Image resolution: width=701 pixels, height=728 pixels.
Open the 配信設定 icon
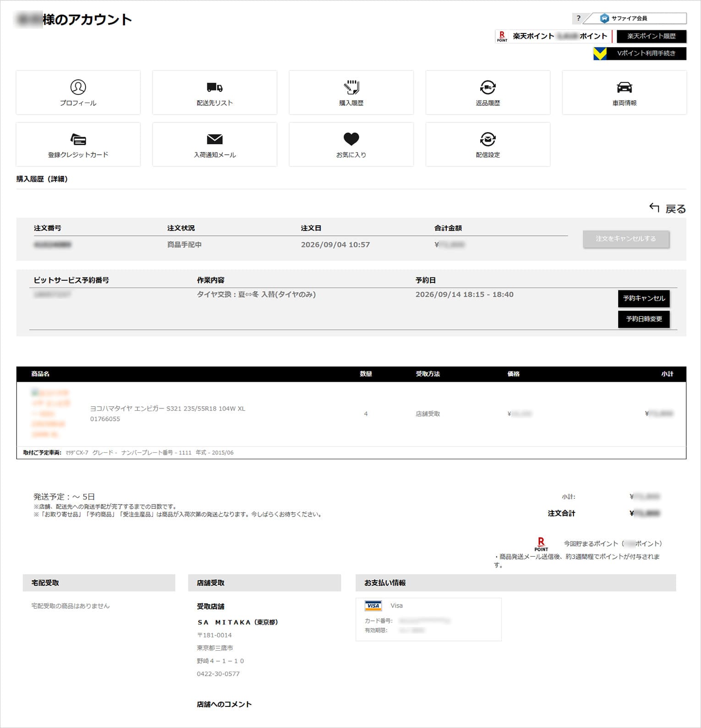pyautogui.click(x=487, y=144)
